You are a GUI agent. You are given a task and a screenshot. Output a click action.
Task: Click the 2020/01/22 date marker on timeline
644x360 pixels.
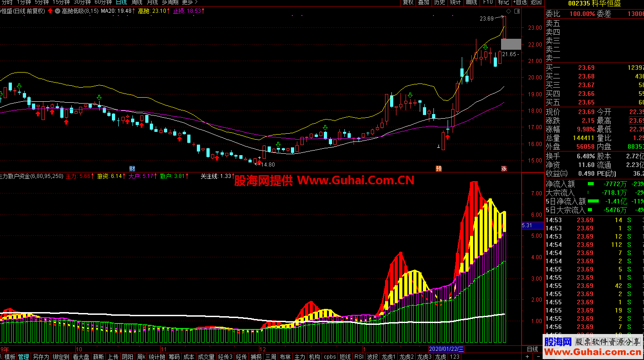coord(447,350)
